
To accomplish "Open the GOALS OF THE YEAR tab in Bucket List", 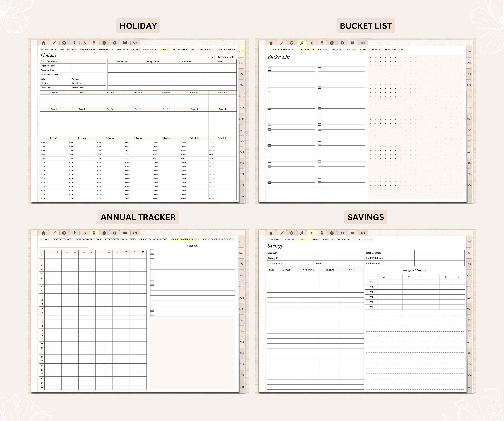I will [x=282, y=50].
